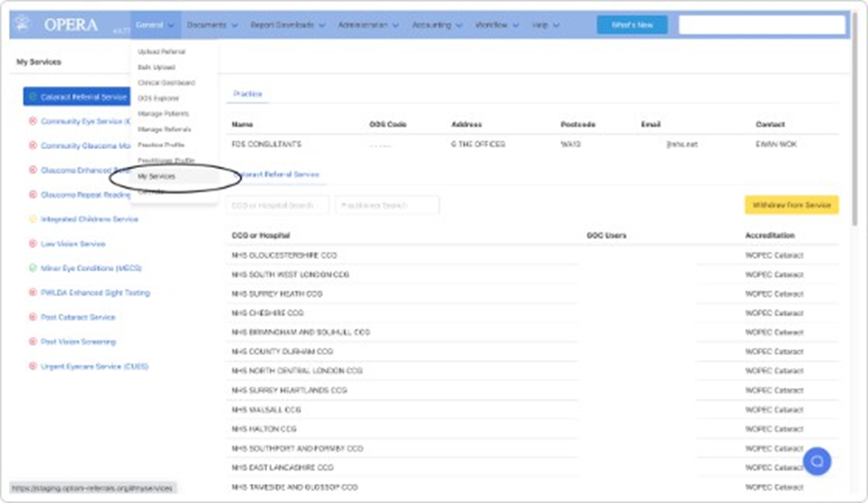Click red status icon beside Post Cataract Service
Viewport: 868px width, 503px height.
pyautogui.click(x=33, y=317)
